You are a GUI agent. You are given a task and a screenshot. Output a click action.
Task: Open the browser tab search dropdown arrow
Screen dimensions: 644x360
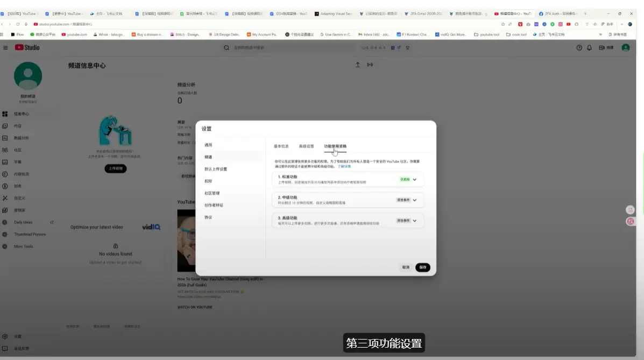(622, 24)
